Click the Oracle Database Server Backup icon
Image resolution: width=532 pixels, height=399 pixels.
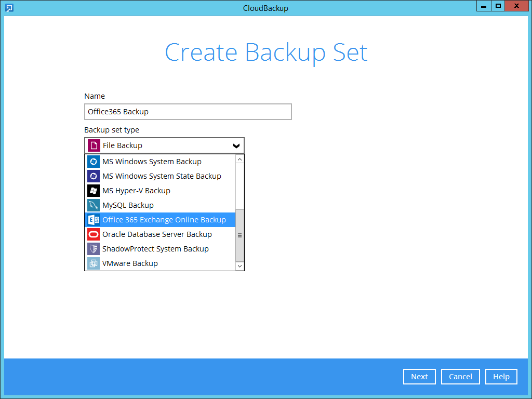[94, 234]
